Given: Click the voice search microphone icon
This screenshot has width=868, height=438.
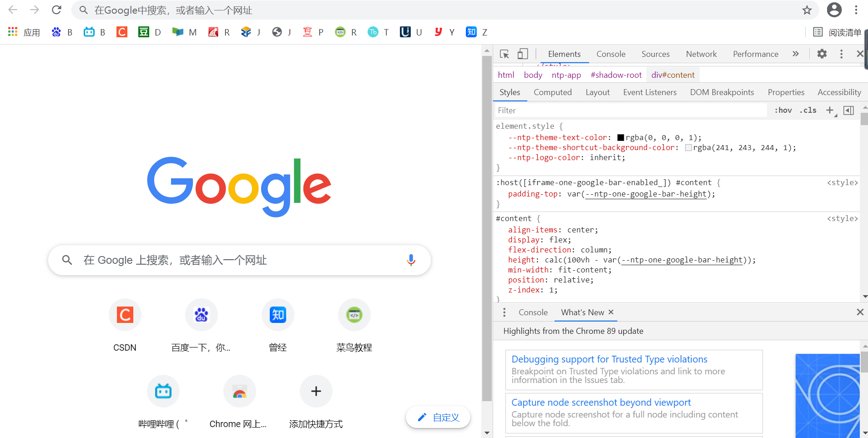Looking at the screenshot, I should tap(412, 260).
